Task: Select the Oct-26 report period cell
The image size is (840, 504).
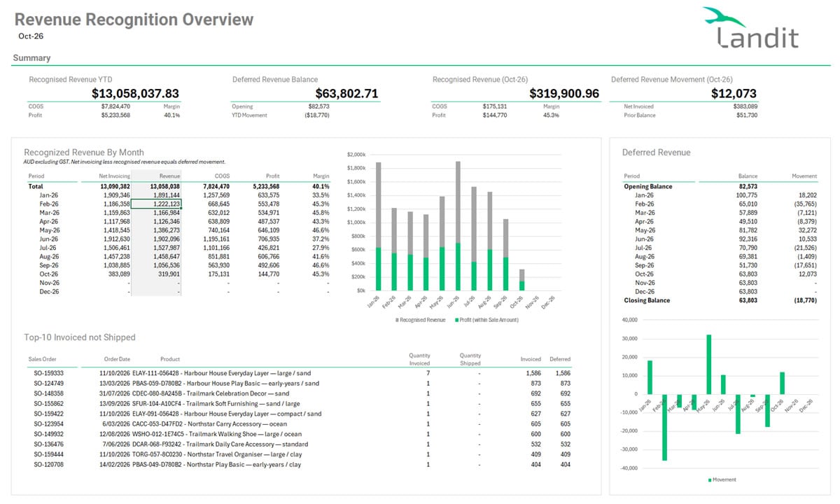Action: click(x=31, y=35)
